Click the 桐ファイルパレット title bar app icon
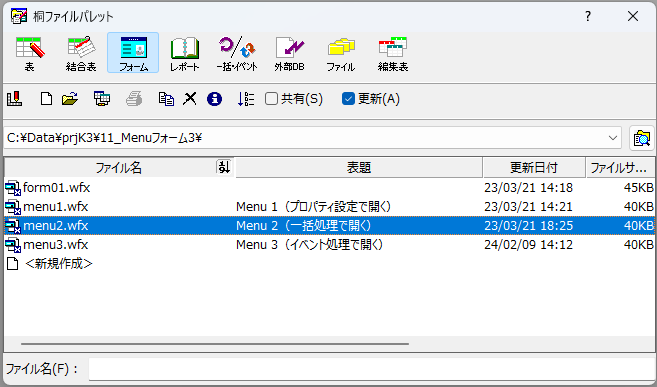 19,16
